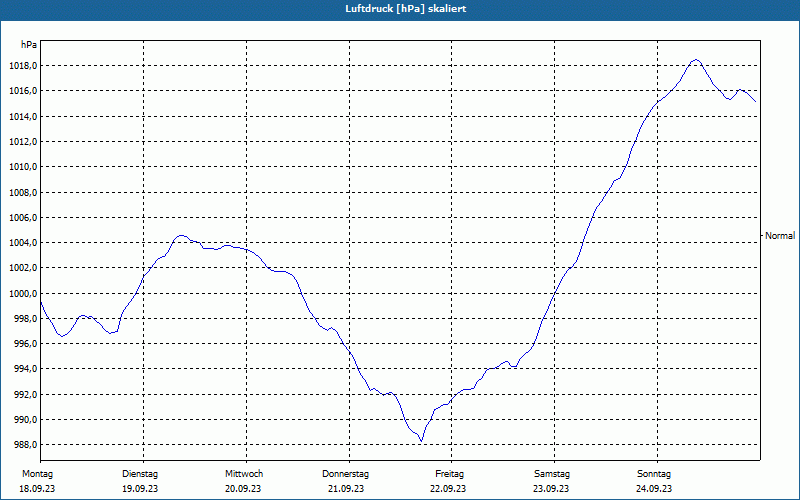Click the 990,0 axis value

[25, 419]
